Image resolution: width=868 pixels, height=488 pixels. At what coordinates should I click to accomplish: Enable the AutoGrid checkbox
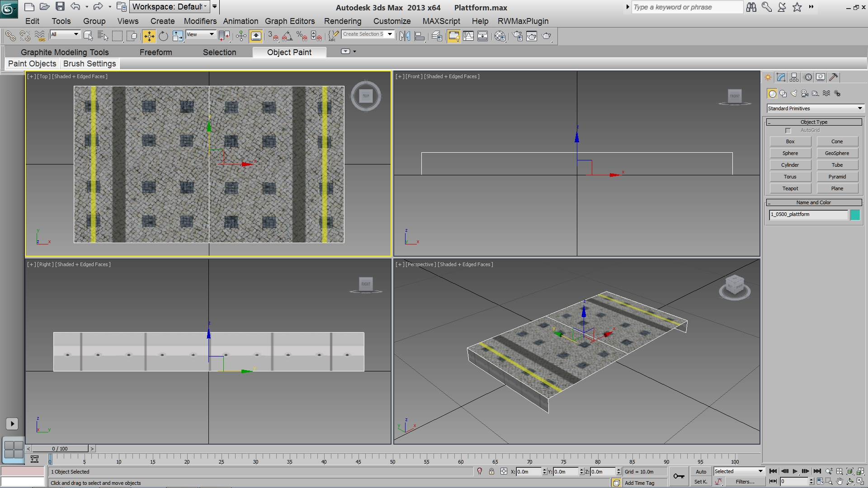point(788,131)
